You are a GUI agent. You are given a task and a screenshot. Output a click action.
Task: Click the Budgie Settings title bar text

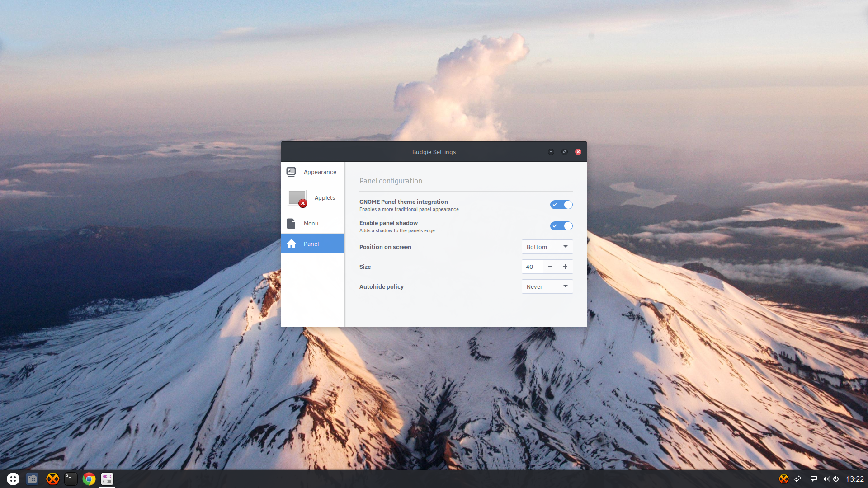(x=434, y=152)
